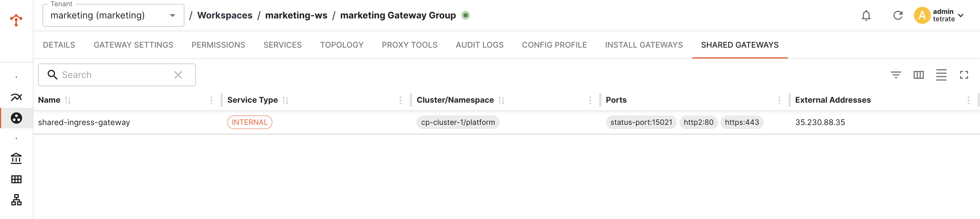Toggle sorting on the Name column
The width and height of the screenshot is (980, 219).
point(68,100)
